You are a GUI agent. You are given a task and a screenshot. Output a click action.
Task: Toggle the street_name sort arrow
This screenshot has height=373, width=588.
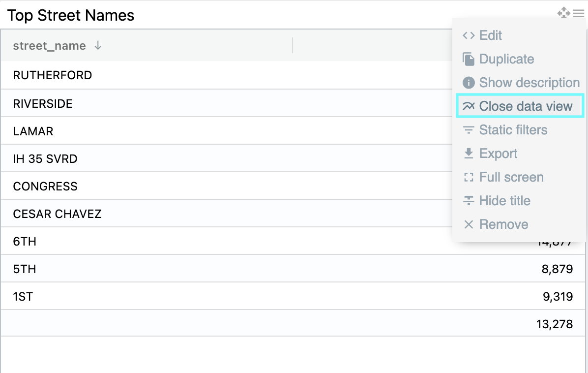pyautogui.click(x=98, y=46)
